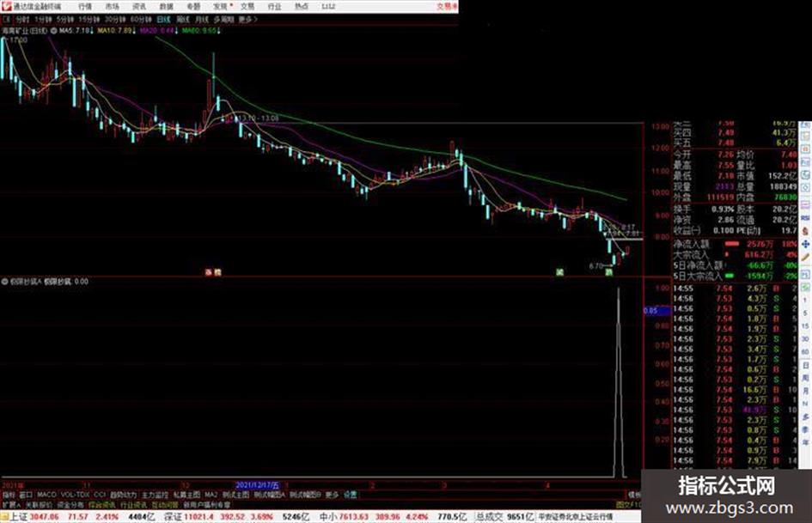812x523 pixels.
Task: Switch to 分时 chart period
Action: (x=22, y=20)
